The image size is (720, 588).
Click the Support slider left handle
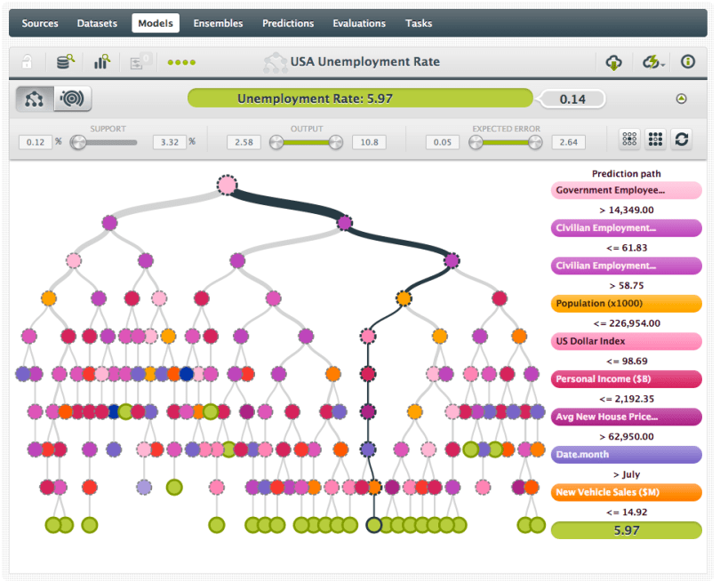[78, 142]
